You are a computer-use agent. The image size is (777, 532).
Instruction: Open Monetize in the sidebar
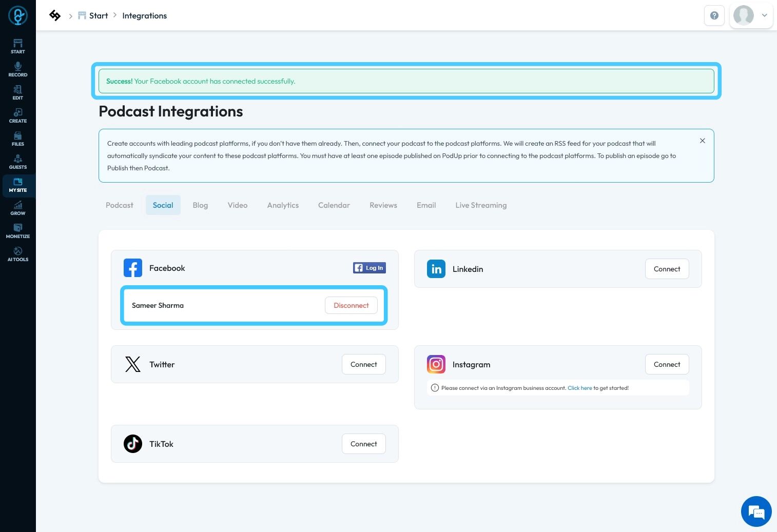coord(18,231)
